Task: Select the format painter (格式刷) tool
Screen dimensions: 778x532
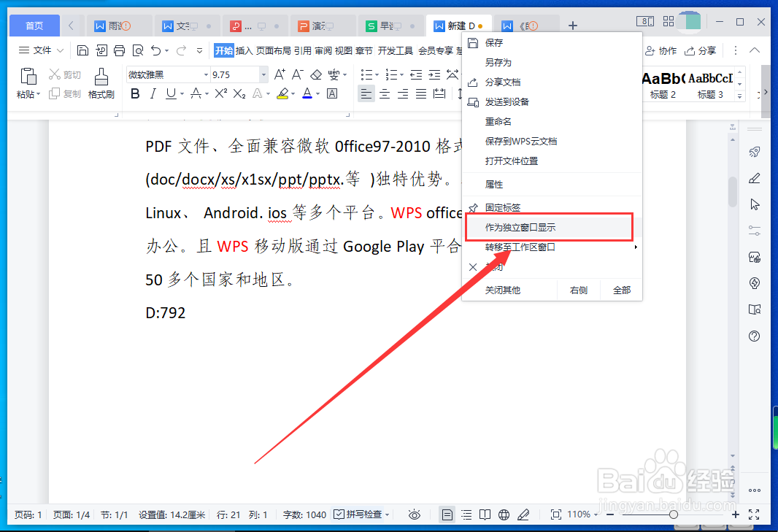Action: click(x=101, y=83)
